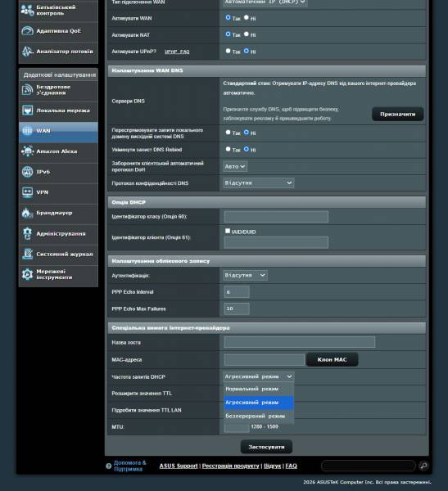Screen dimensions: 448x491
Task: Select Так for activating NAT
Action: coord(228,34)
